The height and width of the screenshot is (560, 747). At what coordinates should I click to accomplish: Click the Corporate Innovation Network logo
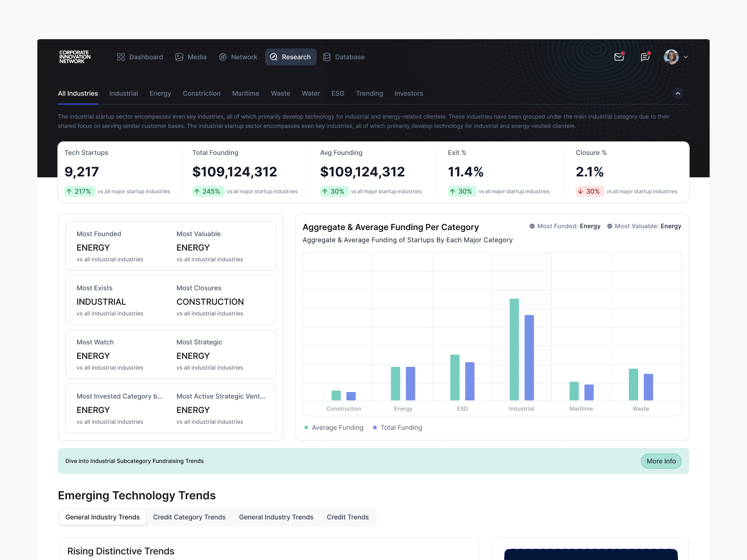pos(75,57)
